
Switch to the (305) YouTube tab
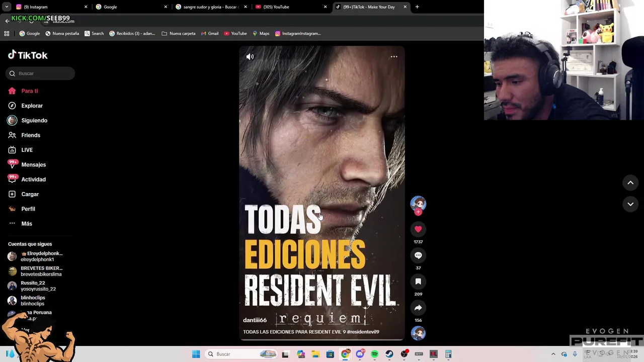coord(291,7)
